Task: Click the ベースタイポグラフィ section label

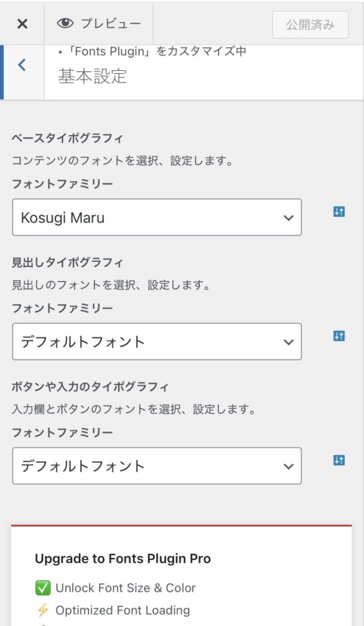Action: (67, 139)
